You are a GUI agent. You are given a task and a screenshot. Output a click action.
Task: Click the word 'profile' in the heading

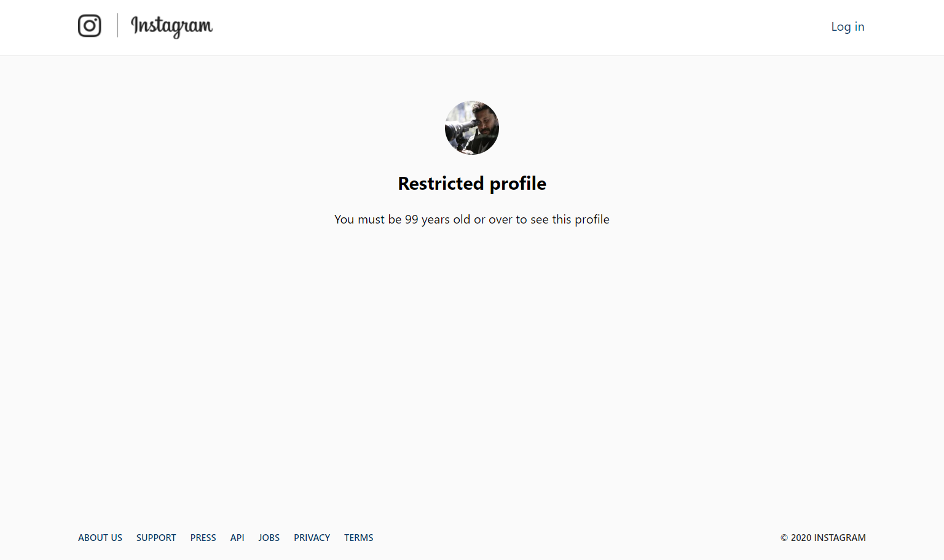point(518,184)
